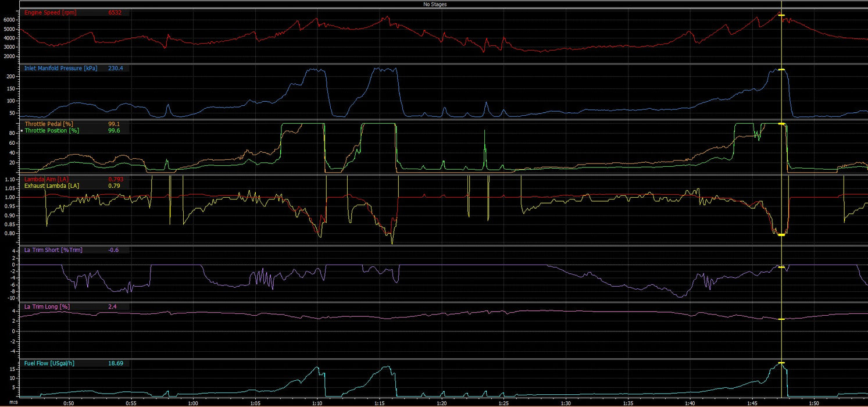Select the Fuel Flow [USgal/h] channel label
Image resolution: width=868 pixels, height=407 pixels.
click(x=49, y=363)
